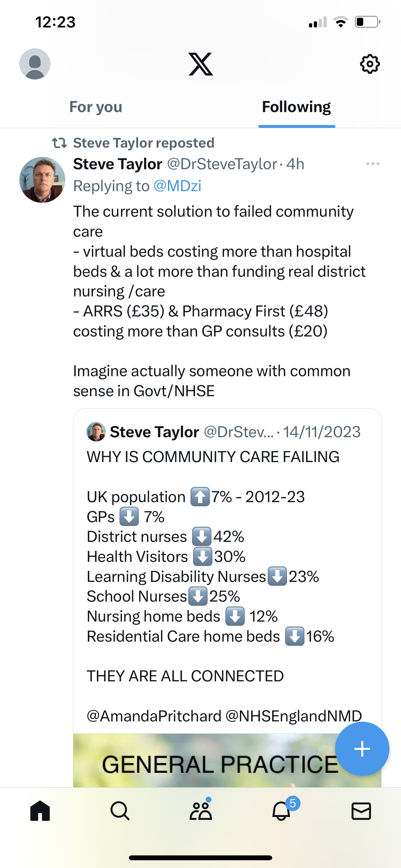Open the GENERAL PRACTICE image preview

click(x=227, y=760)
